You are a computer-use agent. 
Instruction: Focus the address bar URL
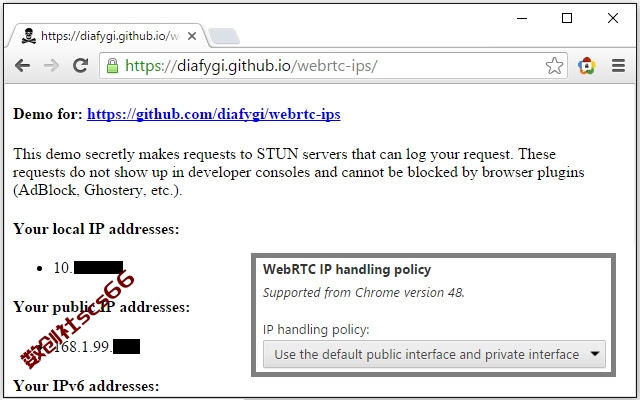pyautogui.click(x=251, y=66)
